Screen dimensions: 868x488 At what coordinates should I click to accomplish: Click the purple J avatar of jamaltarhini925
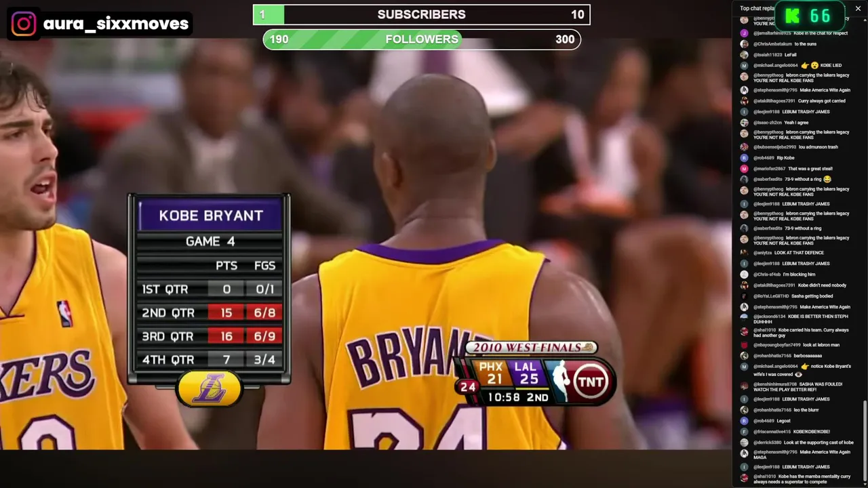point(745,33)
